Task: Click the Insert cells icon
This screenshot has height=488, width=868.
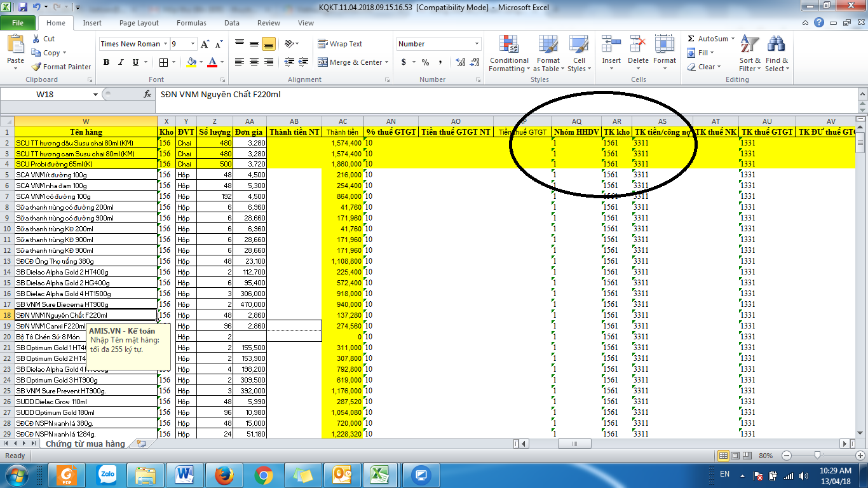Action: 611,44
